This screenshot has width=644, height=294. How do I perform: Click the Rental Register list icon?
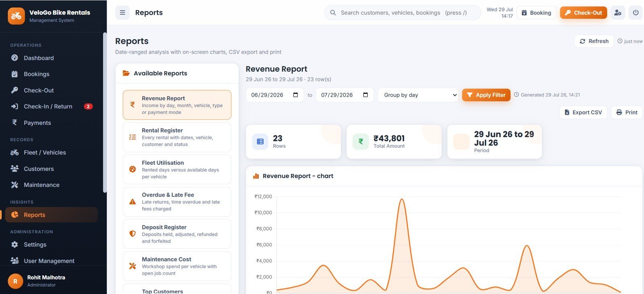click(132, 137)
